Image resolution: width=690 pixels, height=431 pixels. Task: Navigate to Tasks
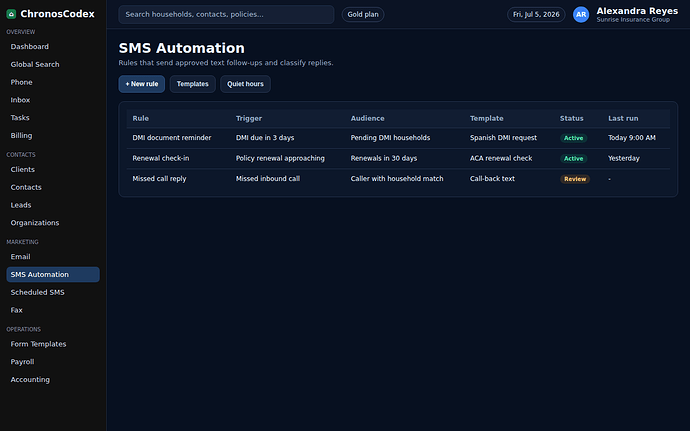pyautogui.click(x=53, y=118)
